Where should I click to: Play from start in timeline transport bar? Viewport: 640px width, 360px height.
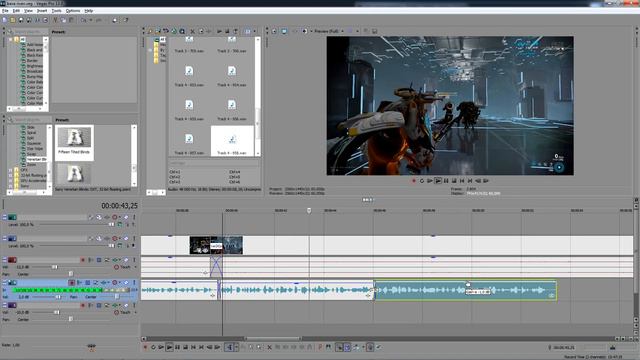click(161, 347)
